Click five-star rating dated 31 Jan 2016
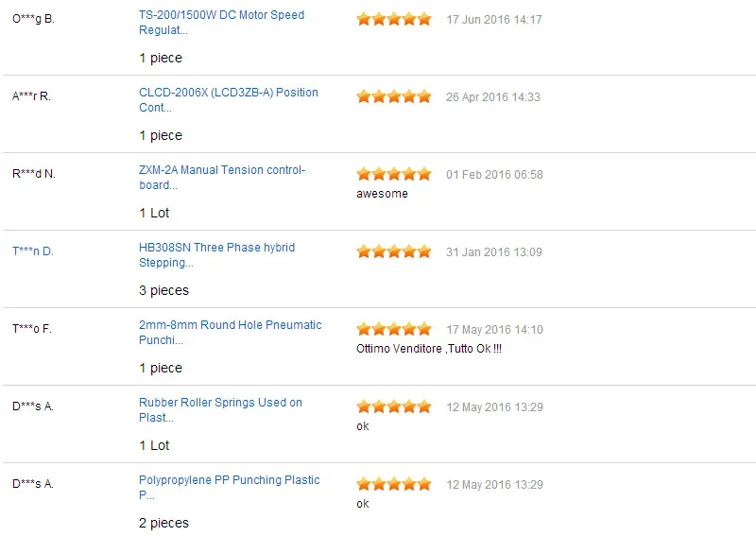 point(393,251)
